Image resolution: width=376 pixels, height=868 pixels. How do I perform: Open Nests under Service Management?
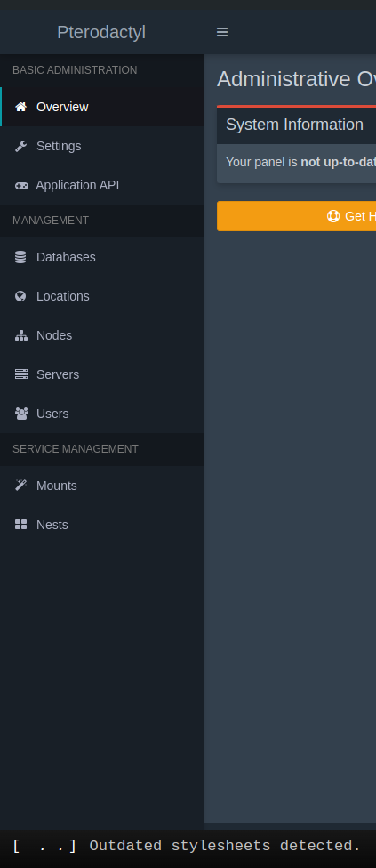point(101,525)
